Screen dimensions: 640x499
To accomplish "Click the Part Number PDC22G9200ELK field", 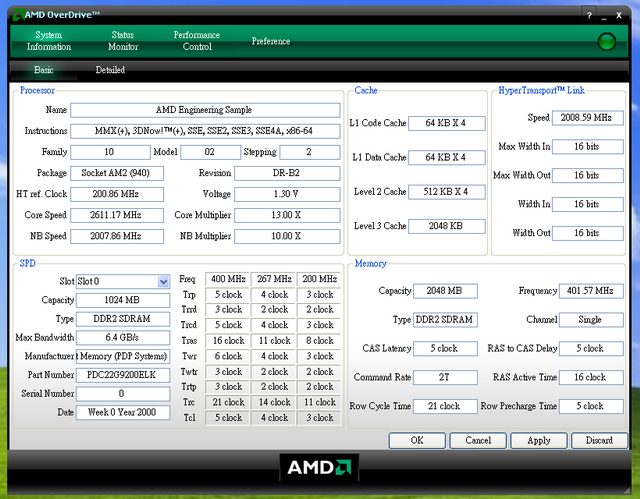I will pyautogui.click(x=123, y=375).
